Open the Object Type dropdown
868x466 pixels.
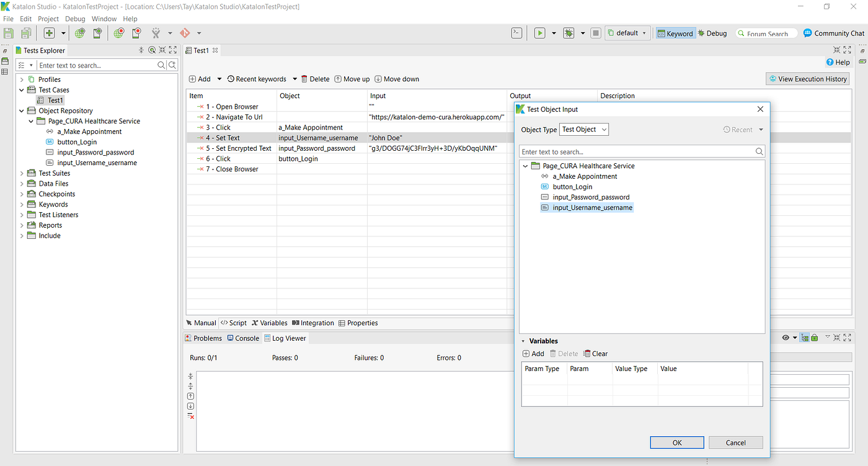point(583,129)
